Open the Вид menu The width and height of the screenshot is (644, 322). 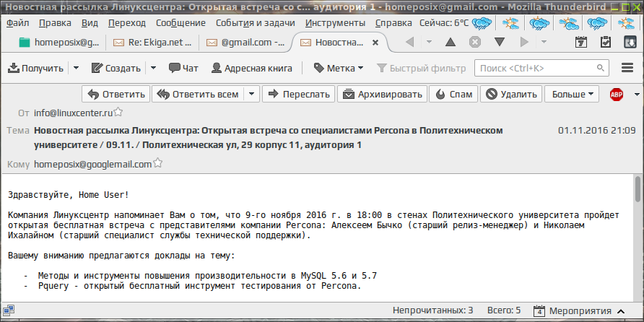click(x=90, y=23)
